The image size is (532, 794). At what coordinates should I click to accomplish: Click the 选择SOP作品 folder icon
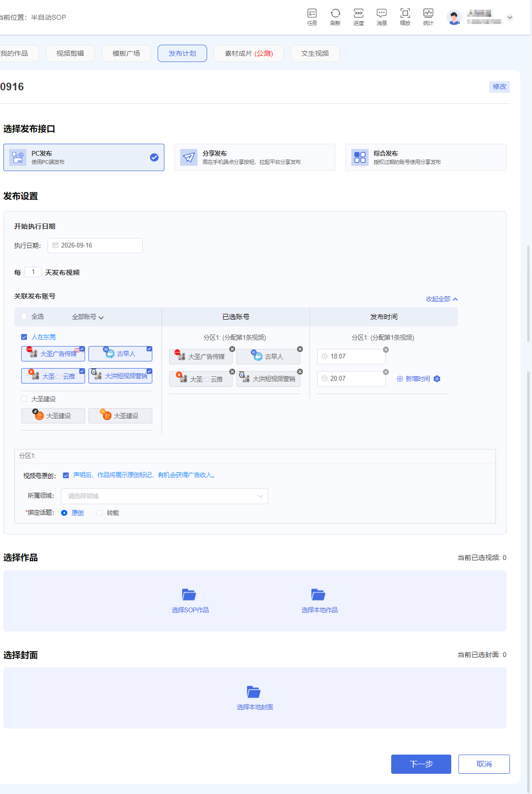tap(189, 595)
